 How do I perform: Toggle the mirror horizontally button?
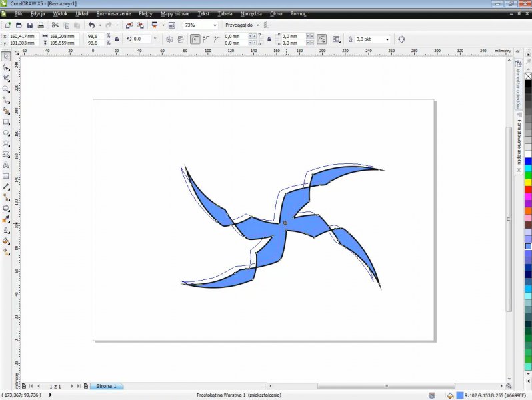pyautogui.click(x=168, y=39)
